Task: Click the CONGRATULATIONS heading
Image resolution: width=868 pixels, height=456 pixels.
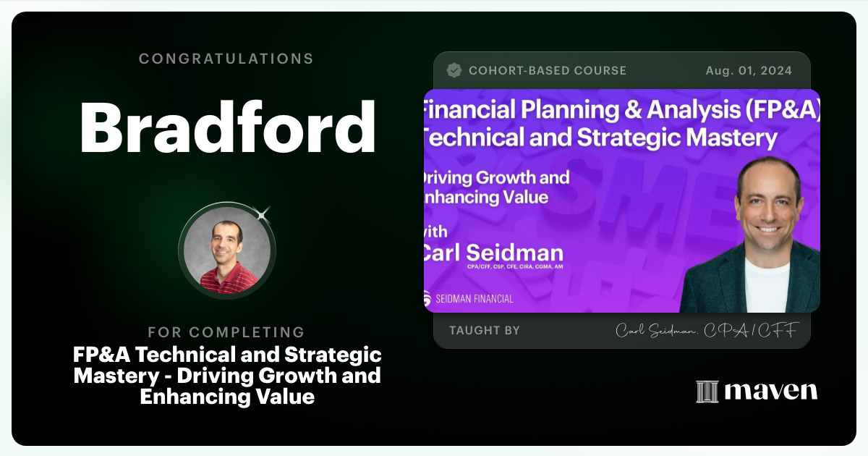Action: [226, 59]
